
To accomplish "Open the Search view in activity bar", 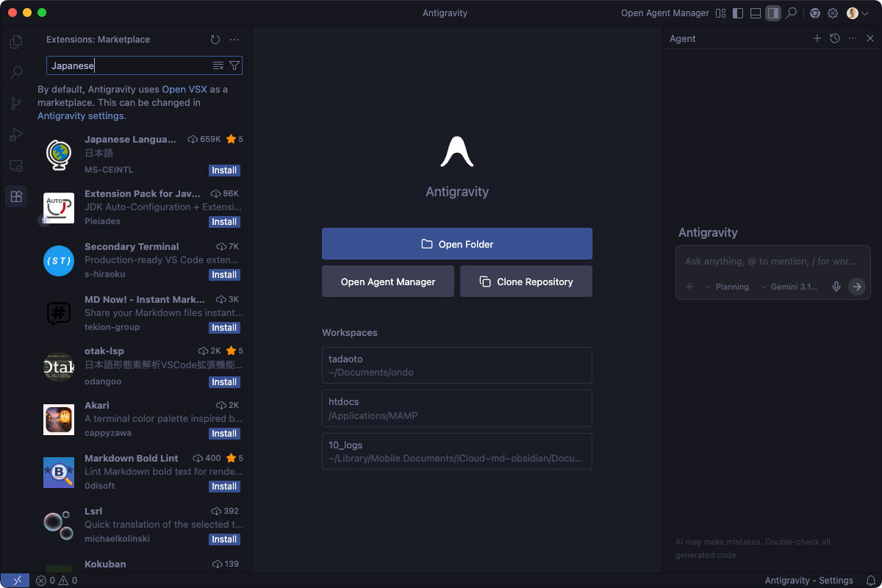I will point(16,73).
